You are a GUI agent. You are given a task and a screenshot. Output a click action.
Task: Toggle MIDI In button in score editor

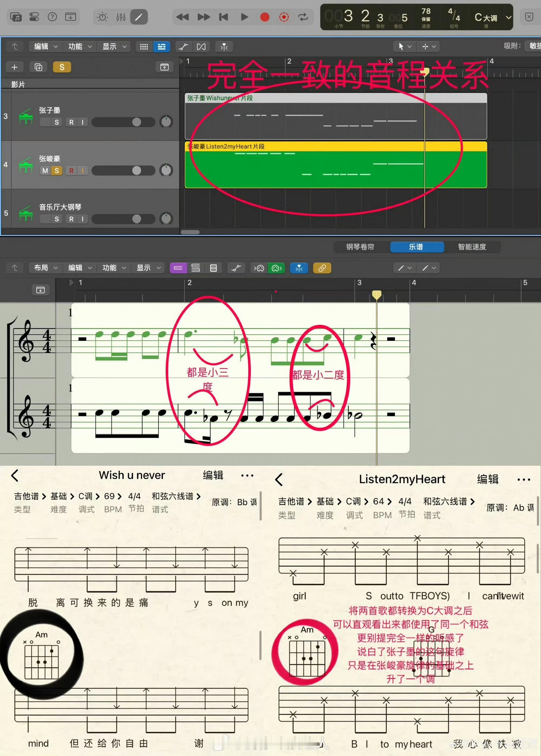coord(259,268)
